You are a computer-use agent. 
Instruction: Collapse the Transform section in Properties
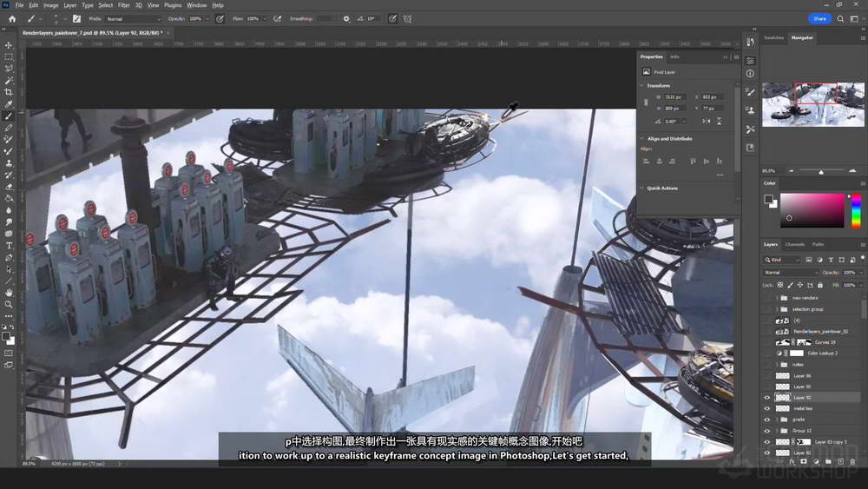642,86
